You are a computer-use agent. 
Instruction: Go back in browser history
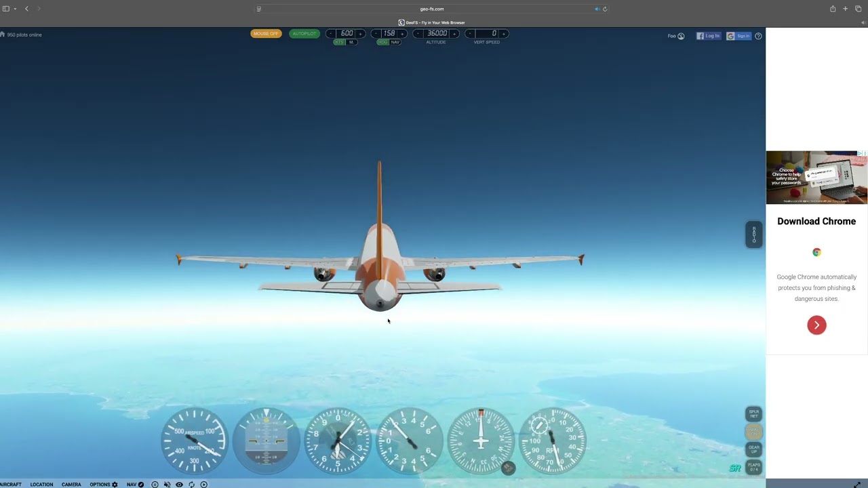pyautogui.click(x=26, y=9)
